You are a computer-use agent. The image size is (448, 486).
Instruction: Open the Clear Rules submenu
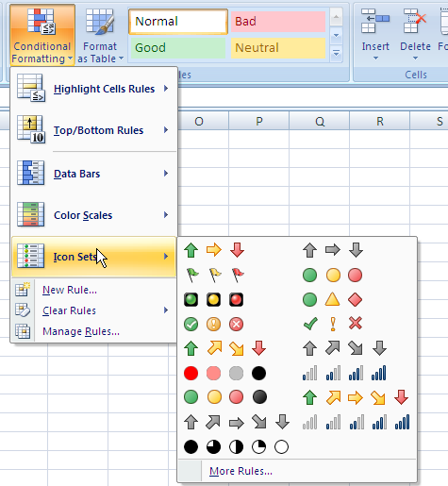93,310
